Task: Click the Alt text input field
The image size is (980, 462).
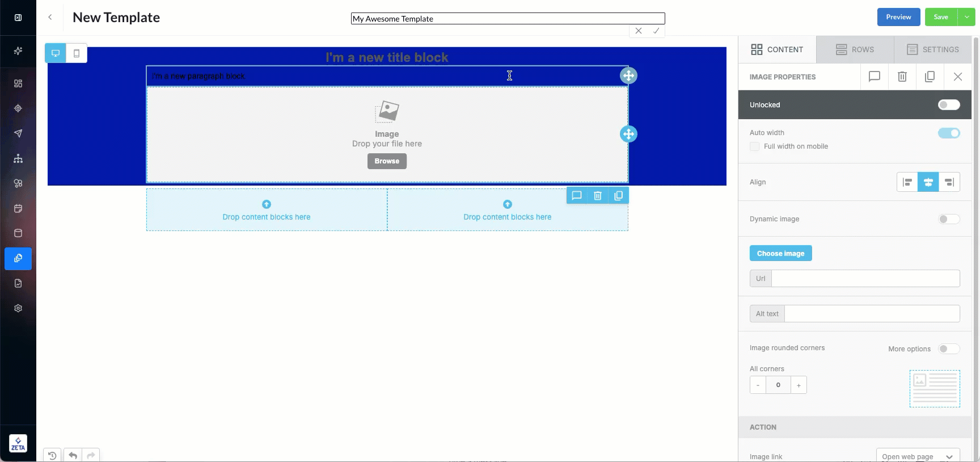Action: 872,314
